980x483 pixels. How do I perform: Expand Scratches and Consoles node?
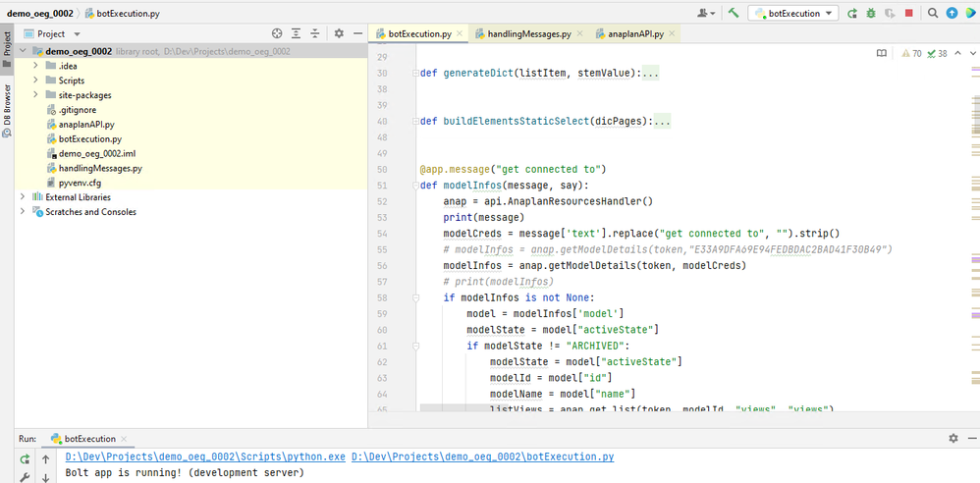tap(23, 212)
